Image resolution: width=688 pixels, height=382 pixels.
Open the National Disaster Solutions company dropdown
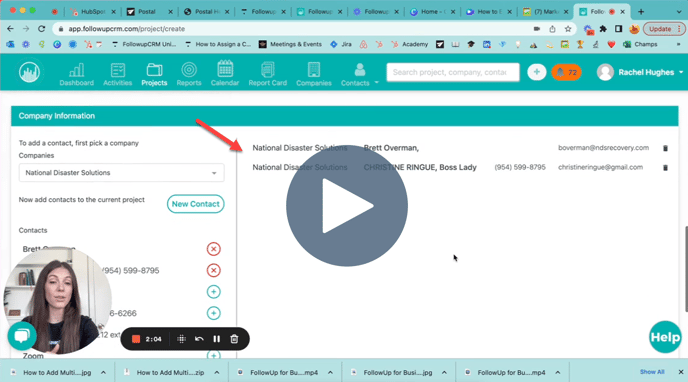[121, 173]
